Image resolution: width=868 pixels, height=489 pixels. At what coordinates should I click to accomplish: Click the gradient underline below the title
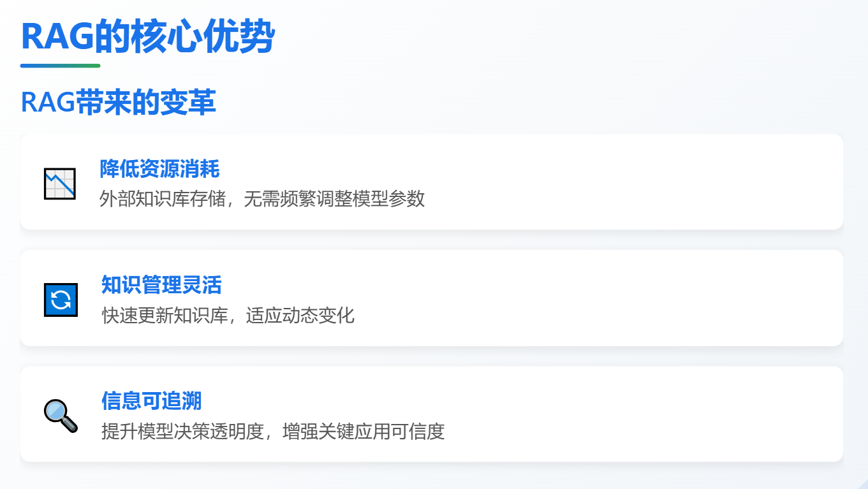click(x=60, y=66)
